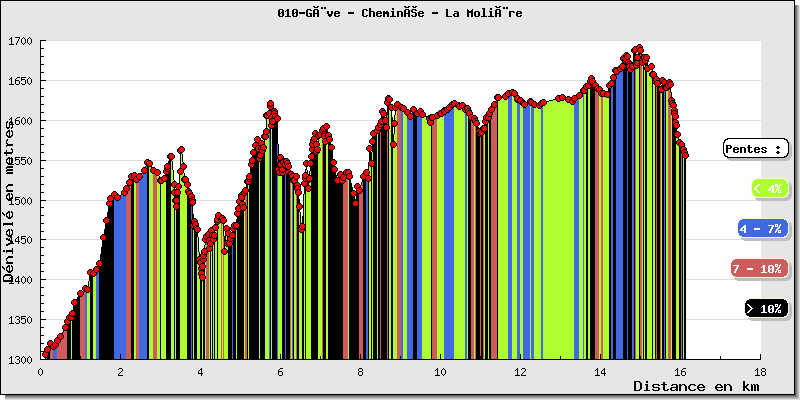The width and height of the screenshot is (800, 400).
Task: Click the green "< 4%" legend swatch
Action: 765,188
